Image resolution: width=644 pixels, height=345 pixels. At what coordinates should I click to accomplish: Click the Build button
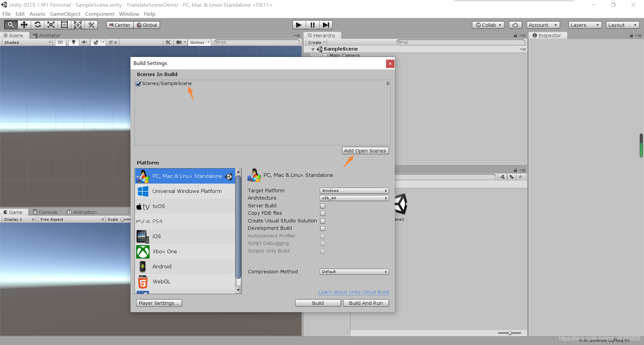tap(318, 303)
